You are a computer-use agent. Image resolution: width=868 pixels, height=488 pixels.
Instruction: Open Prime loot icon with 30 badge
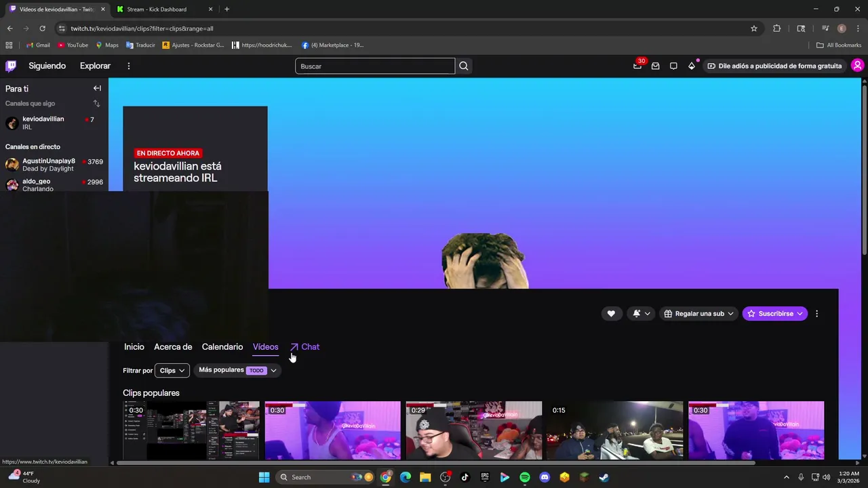pos(637,66)
